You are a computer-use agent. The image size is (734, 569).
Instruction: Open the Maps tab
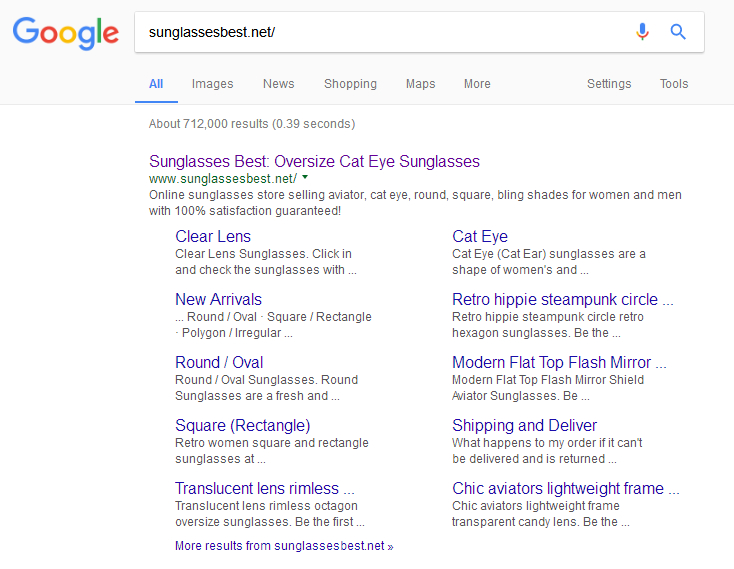[x=420, y=84]
